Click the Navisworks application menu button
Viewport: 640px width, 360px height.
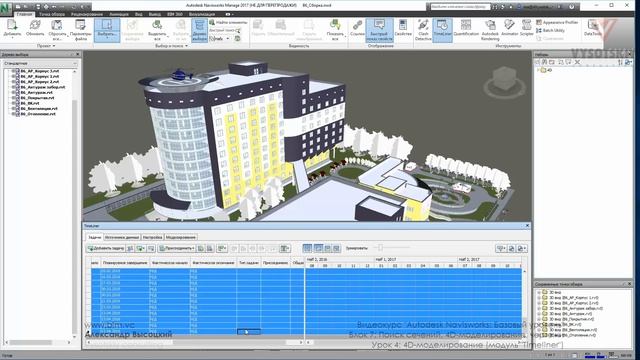coord(6,8)
